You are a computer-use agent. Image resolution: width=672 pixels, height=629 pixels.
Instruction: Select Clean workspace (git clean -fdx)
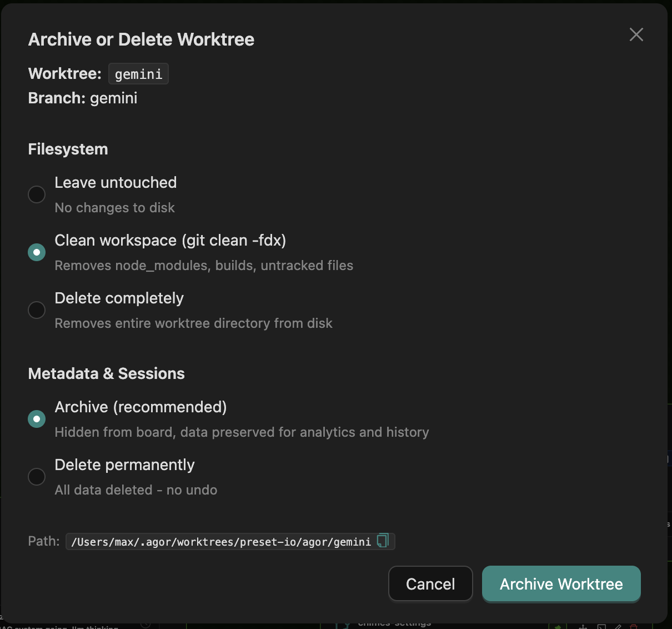(36, 252)
